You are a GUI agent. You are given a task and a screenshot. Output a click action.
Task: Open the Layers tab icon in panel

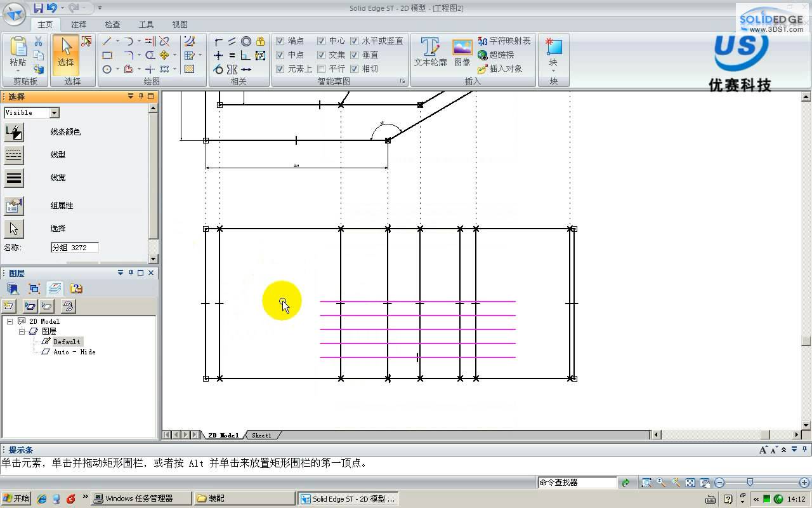[x=55, y=289]
